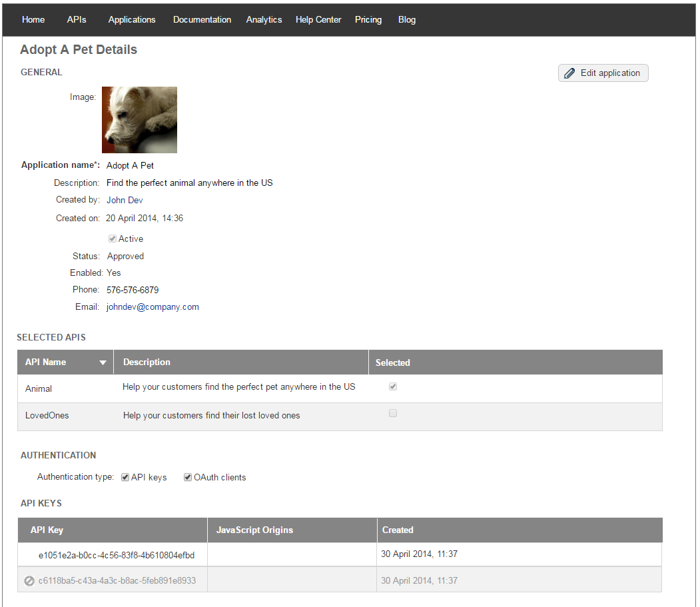Open the Home menu item

tap(33, 19)
